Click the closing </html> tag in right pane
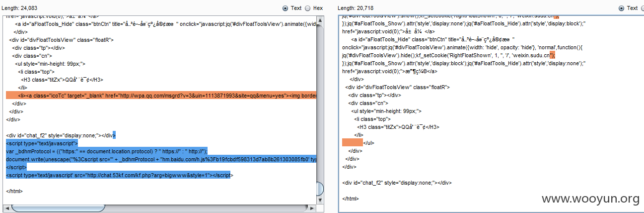The height and width of the screenshot is (213, 644). 350,199
